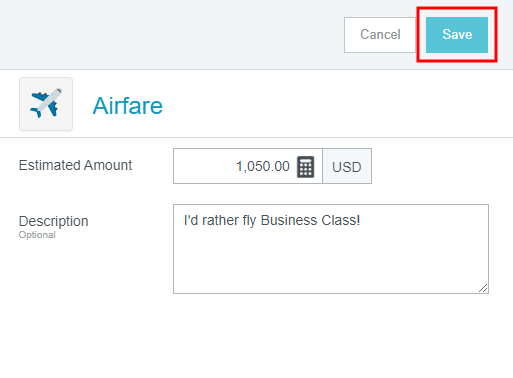Click the Estimated Amount label

(75, 165)
